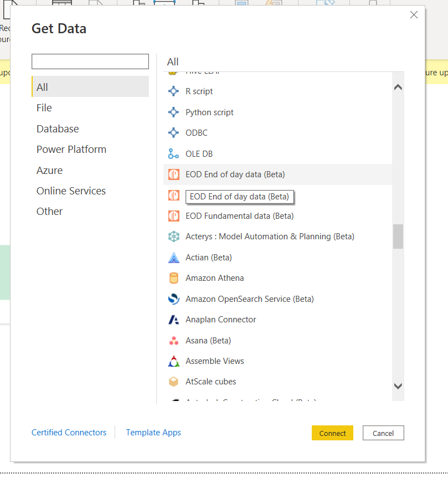The height and width of the screenshot is (478, 448).
Task: Select Asana (Beta) connector
Action: [277, 341]
